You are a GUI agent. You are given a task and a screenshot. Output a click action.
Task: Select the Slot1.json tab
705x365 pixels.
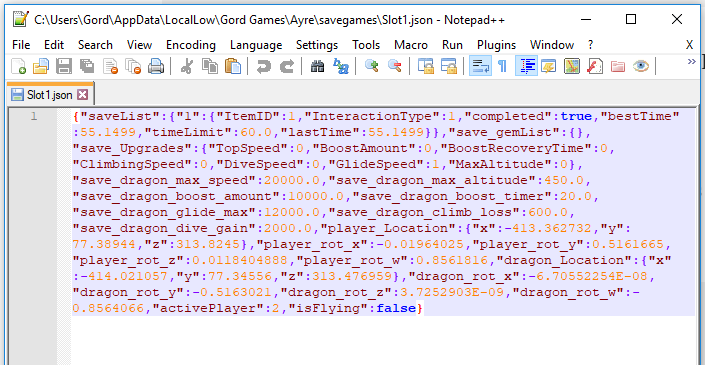click(x=49, y=94)
